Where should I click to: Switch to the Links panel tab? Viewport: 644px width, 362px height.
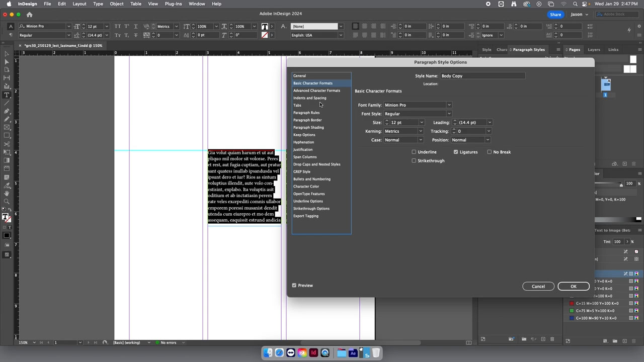coord(613,50)
